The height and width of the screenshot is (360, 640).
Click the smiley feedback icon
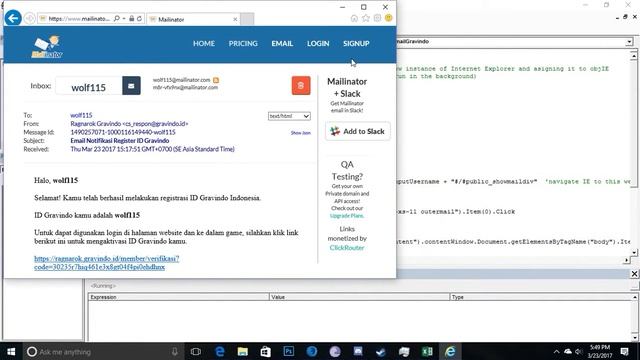389,18
